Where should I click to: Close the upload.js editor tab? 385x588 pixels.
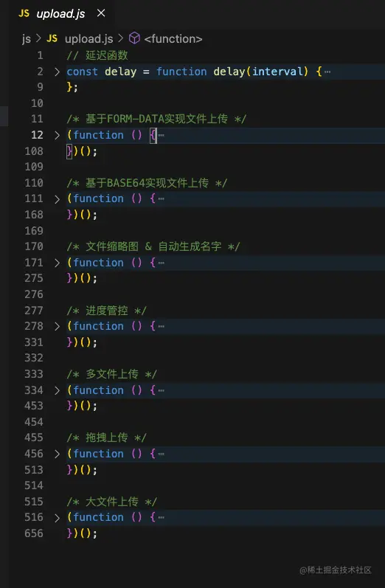101,13
